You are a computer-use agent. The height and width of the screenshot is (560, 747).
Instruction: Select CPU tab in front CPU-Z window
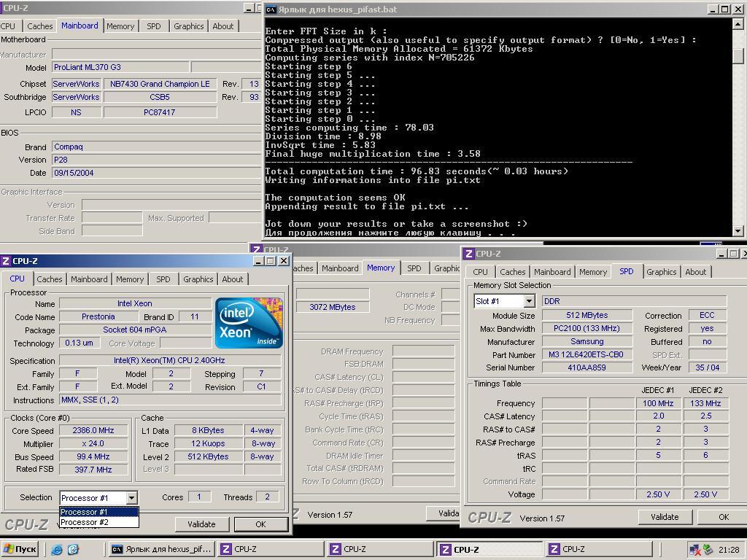pyautogui.click(x=18, y=279)
